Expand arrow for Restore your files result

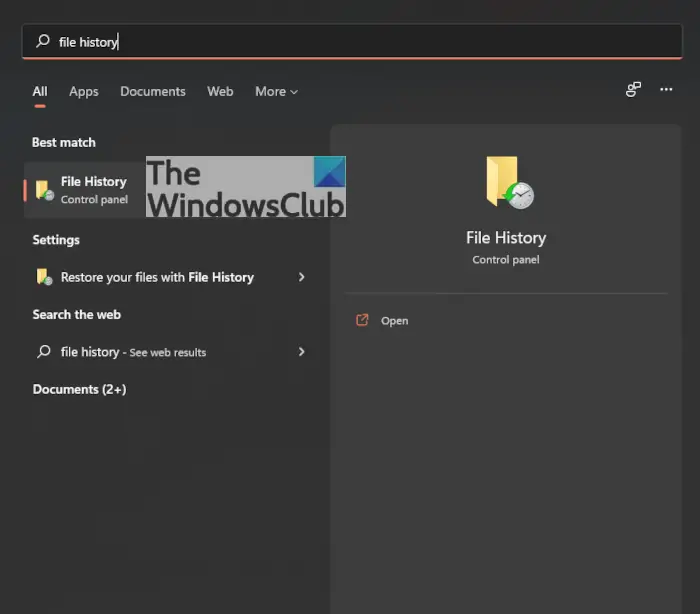point(302,277)
